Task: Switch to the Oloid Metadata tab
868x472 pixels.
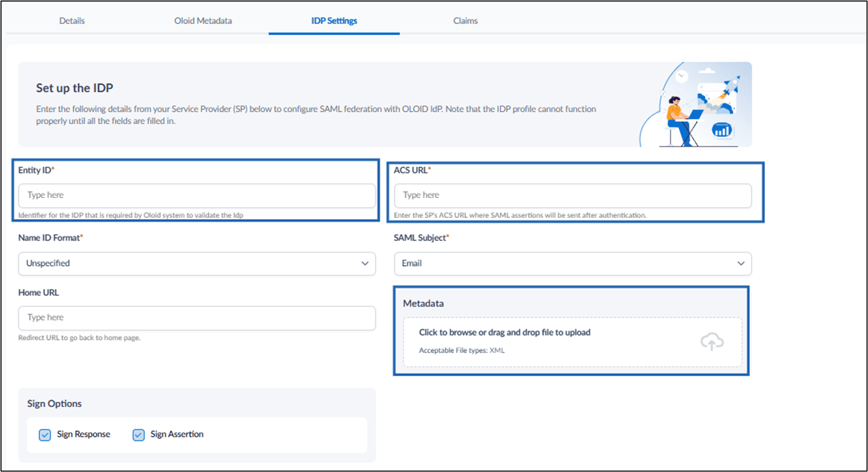Action: [x=203, y=21]
